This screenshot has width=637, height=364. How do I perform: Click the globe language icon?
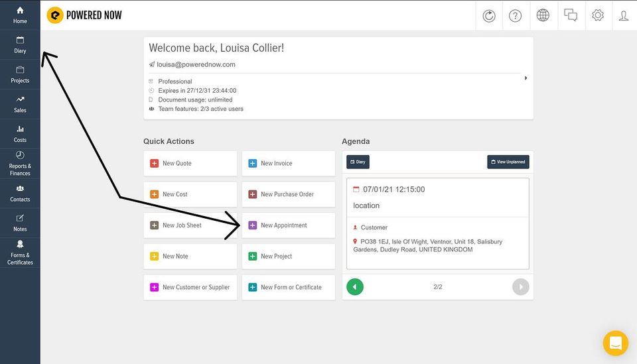click(543, 15)
